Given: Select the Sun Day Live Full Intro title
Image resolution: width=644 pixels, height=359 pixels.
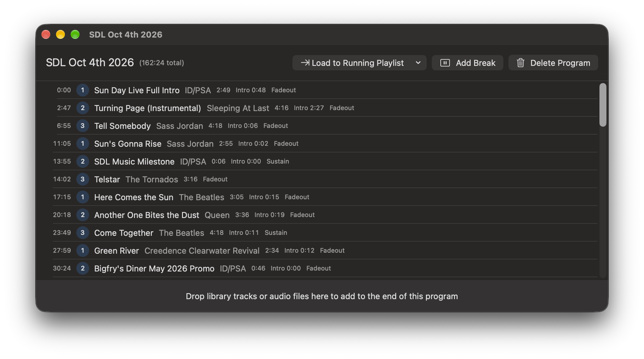Looking at the screenshot, I should [137, 90].
